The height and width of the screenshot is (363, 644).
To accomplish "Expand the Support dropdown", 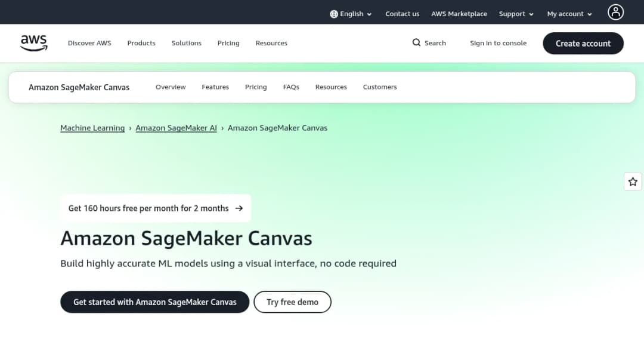I will (516, 14).
